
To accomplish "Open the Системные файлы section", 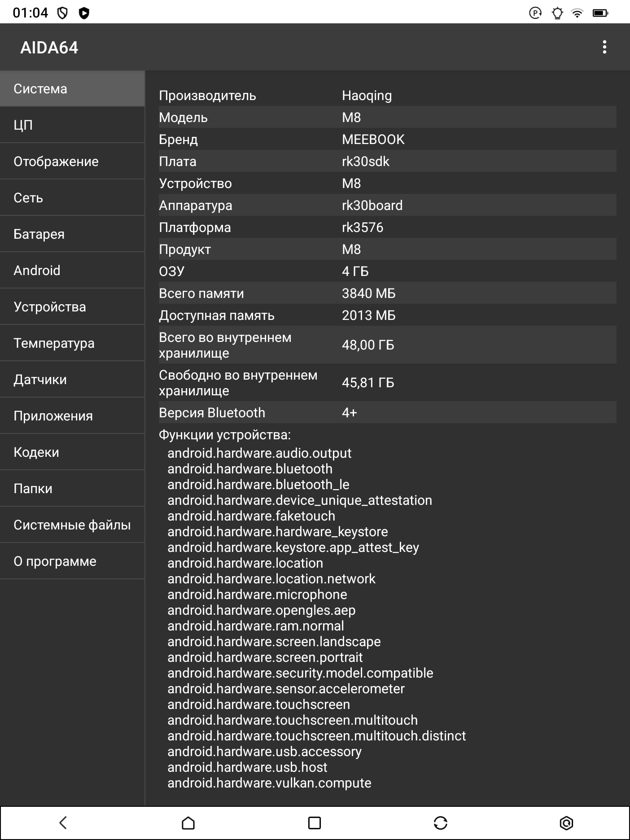I will coord(72,525).
